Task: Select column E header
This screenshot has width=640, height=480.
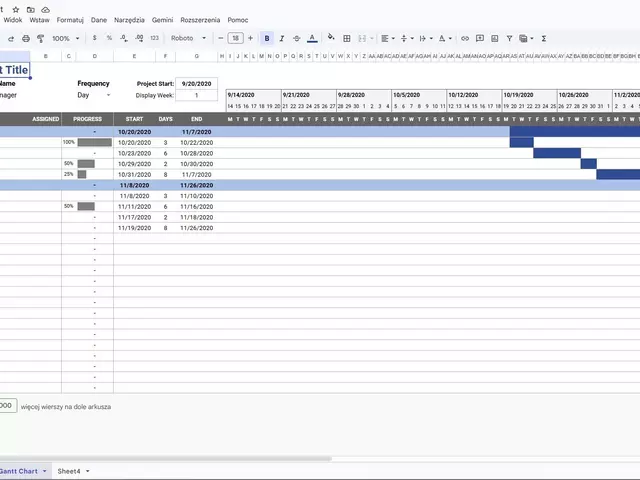Action: (134, 56)
